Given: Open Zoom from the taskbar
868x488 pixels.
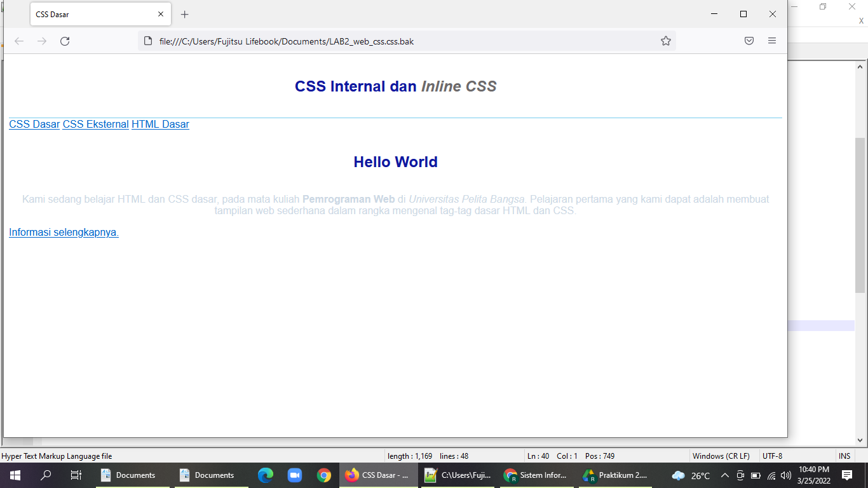Looking at the screenshot, I should pyautogui.click(x=294, y=475).
